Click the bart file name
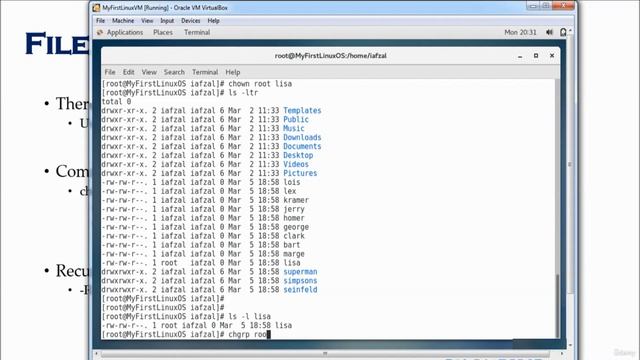Viewport: 640px width, 360px height. [292, 245]
